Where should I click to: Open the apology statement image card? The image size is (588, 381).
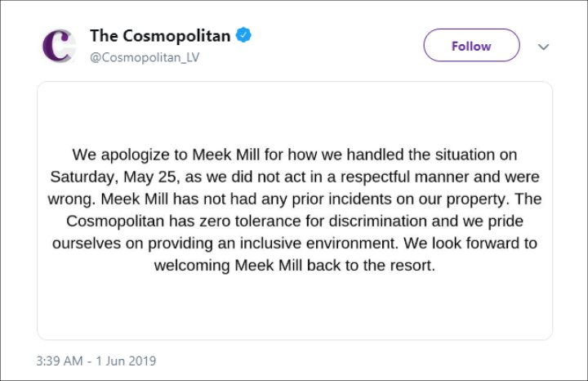pos(295,211)
